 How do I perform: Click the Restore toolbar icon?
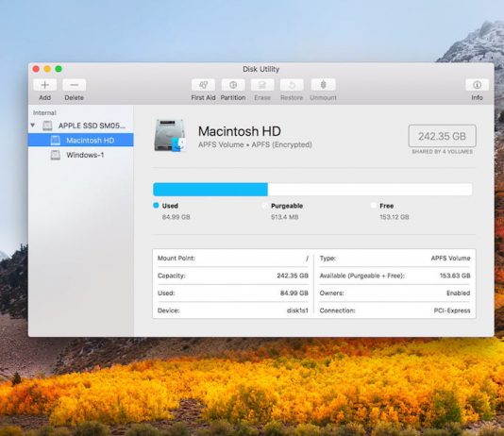pos(292,85)
